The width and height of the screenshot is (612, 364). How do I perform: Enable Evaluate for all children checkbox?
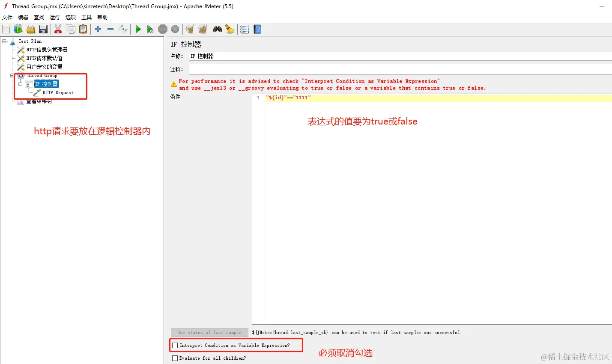click(175, 358)
